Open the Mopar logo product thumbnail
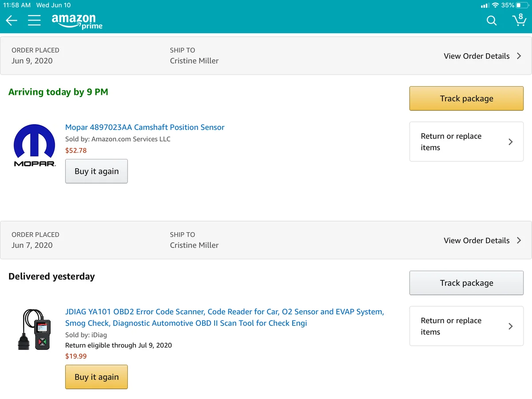532x399 pixels. (35, 145)
